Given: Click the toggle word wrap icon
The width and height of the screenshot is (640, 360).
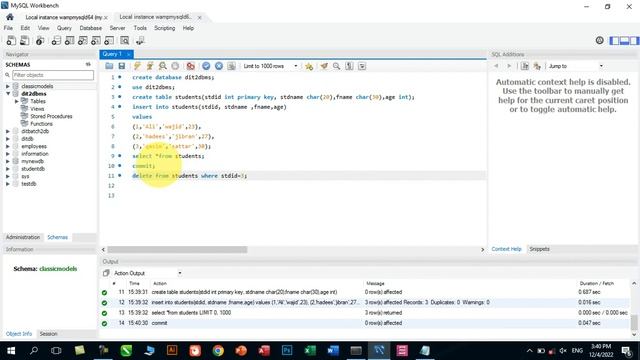Looking at the screenshot, I should pos(362,66).
